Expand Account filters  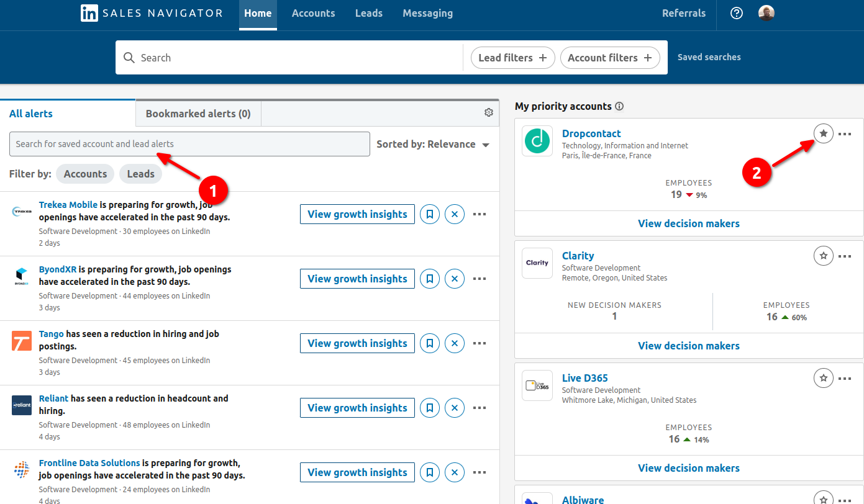point(610,58)
